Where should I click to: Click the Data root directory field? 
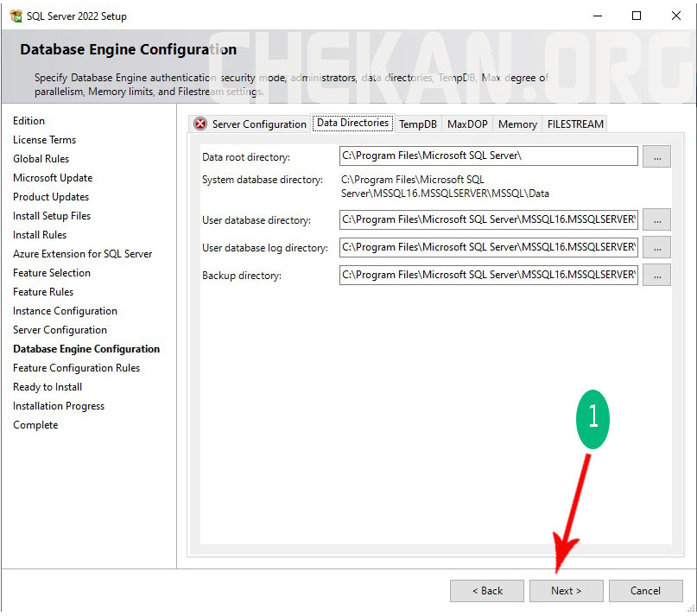tap(489, 156)
